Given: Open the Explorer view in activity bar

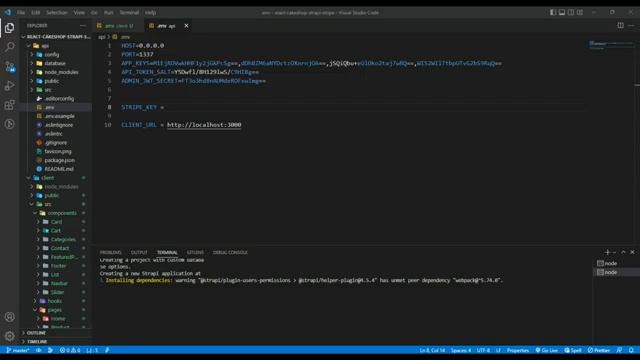Looking at the screenshot, I should 9,28.
